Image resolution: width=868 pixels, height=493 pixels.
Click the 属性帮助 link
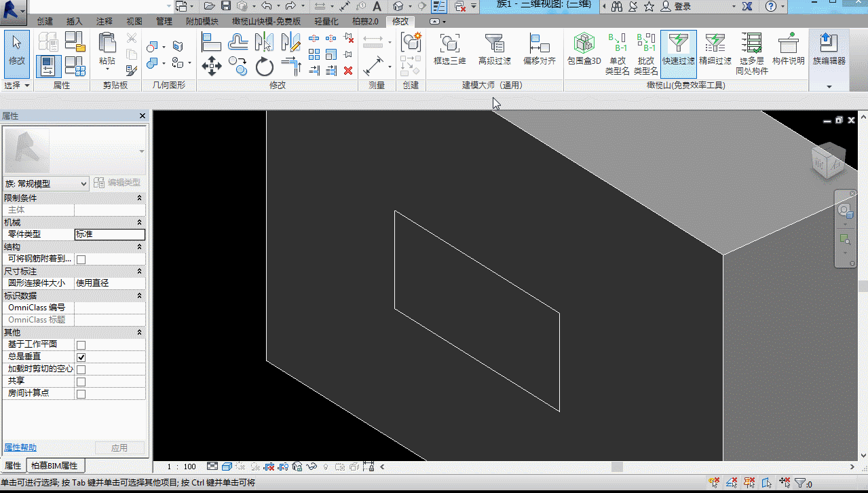pos(20,448)
